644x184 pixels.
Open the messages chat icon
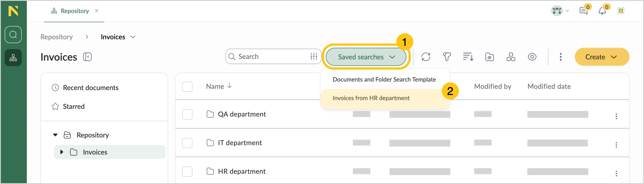click(584, 11)
